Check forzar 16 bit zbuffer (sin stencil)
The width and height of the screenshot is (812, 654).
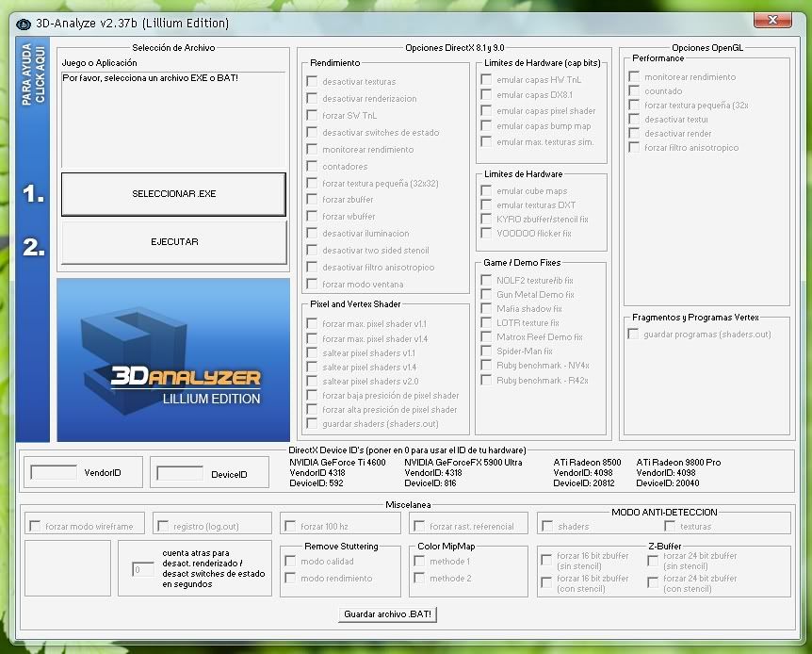pos(545,560)
